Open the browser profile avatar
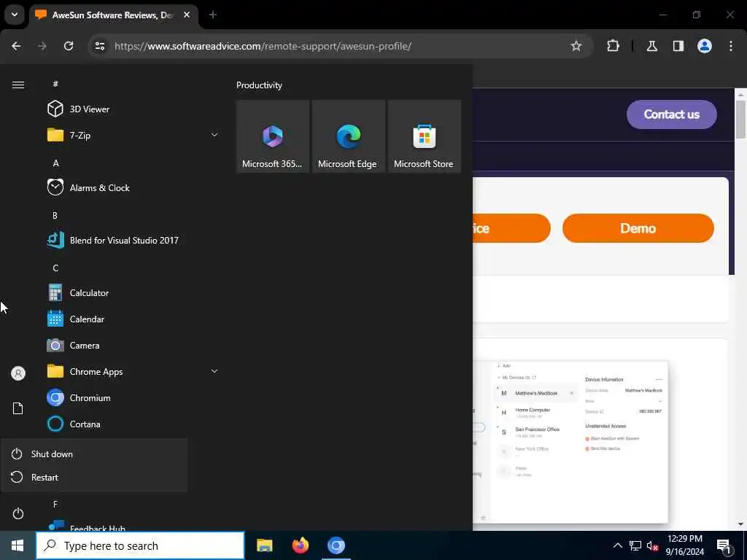747x560 pixels. point(705,46)
